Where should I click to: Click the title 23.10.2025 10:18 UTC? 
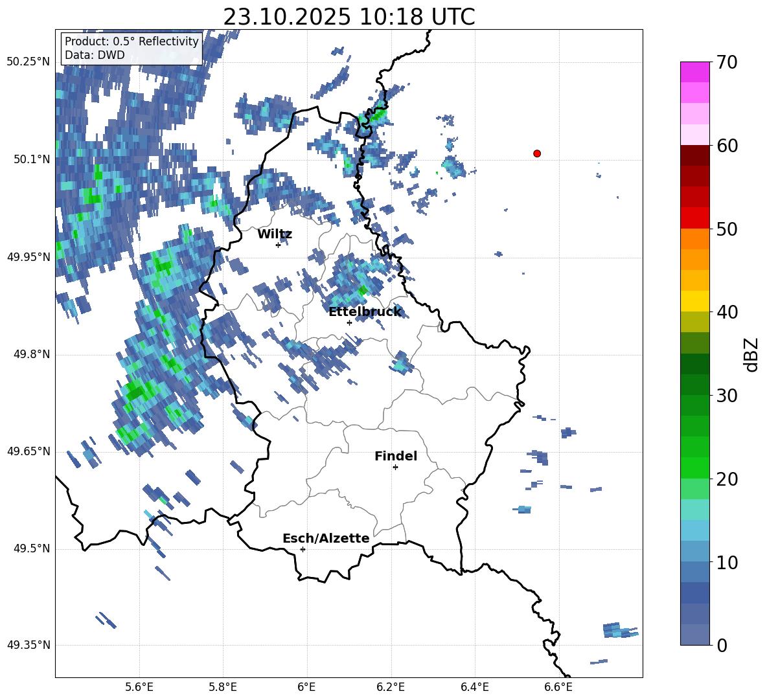(x=349, y=17)
